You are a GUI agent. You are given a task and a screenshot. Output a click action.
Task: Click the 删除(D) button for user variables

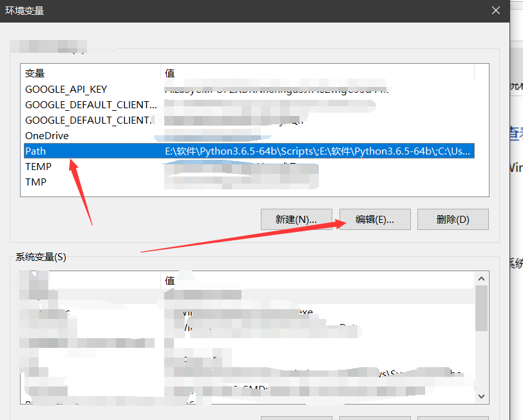click(x=453, y=220)
